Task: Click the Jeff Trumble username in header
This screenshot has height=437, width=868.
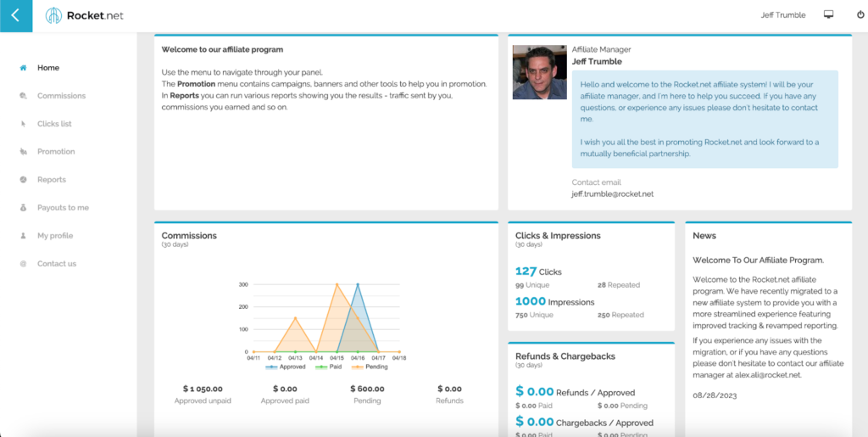Action: tap(783, 15)
